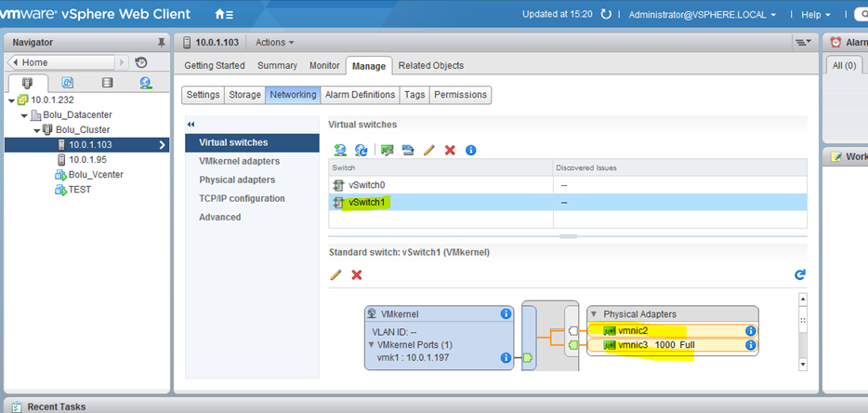Switch to Storage navigator tab
This screenshot has width=868, height=413.
(108, 83)
